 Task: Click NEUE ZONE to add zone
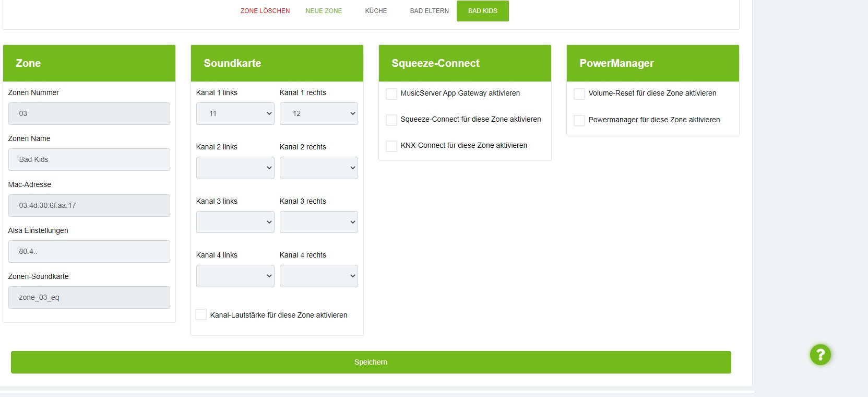tap(324, 11)
